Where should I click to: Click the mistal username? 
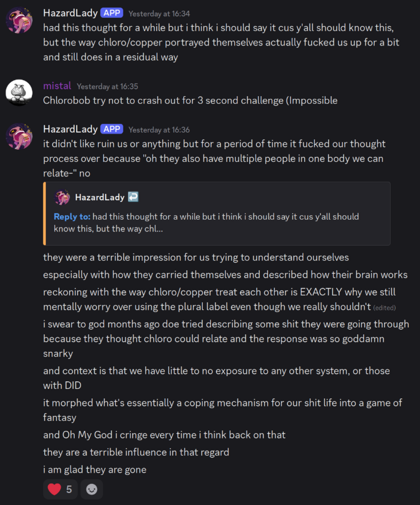coord(57,86)
